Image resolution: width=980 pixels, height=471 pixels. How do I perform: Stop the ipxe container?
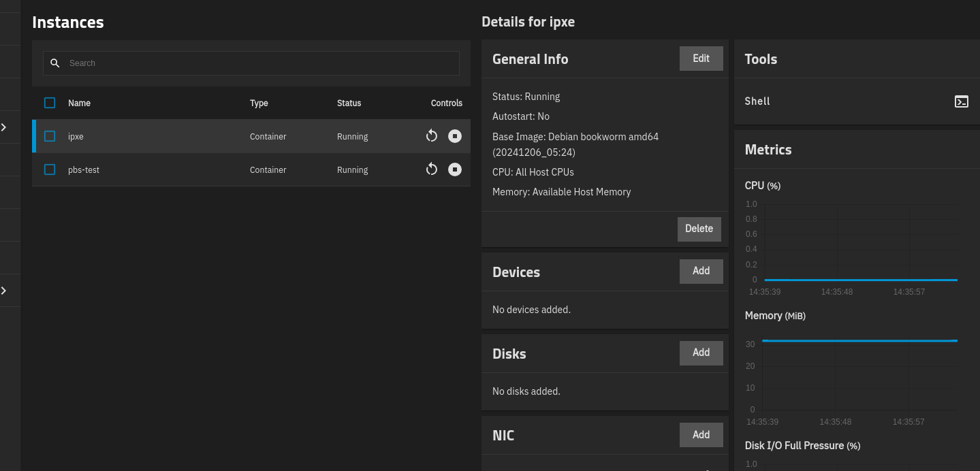point(455,136)
